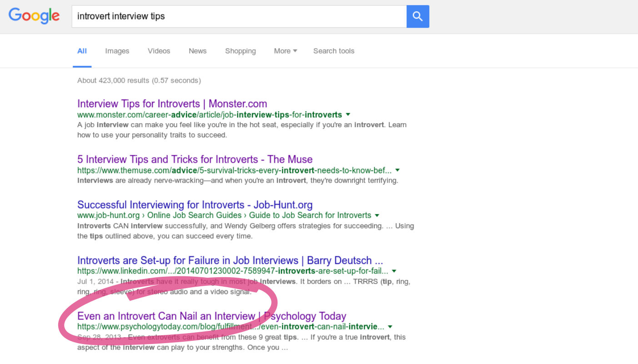Open Search tools options
Screen dimensions: 638x364
334,51
